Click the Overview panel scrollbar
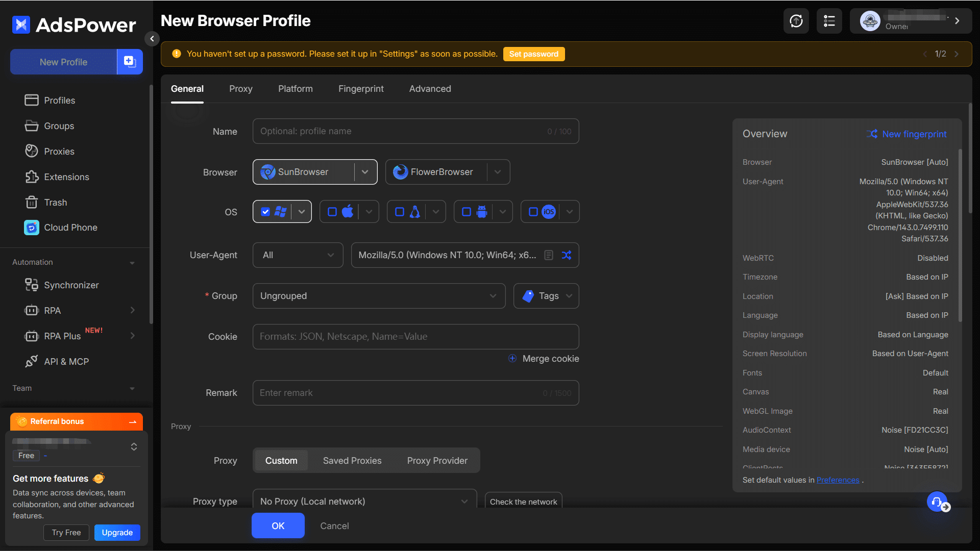 960,235
